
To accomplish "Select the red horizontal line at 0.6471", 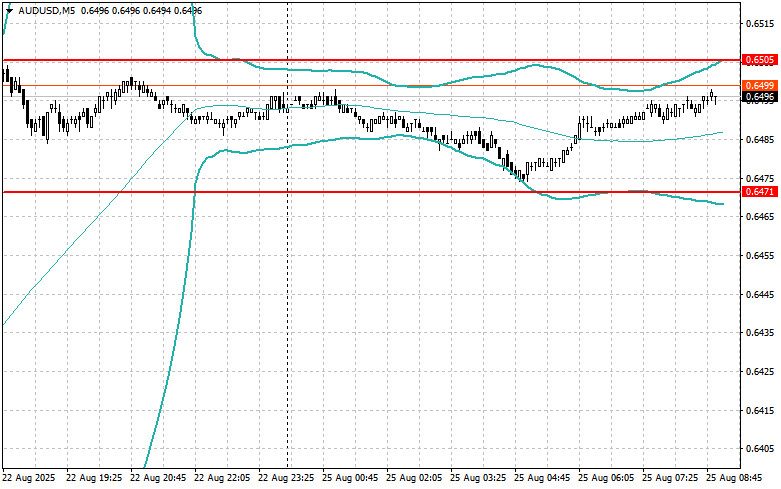I will click(x=371, y=192).
